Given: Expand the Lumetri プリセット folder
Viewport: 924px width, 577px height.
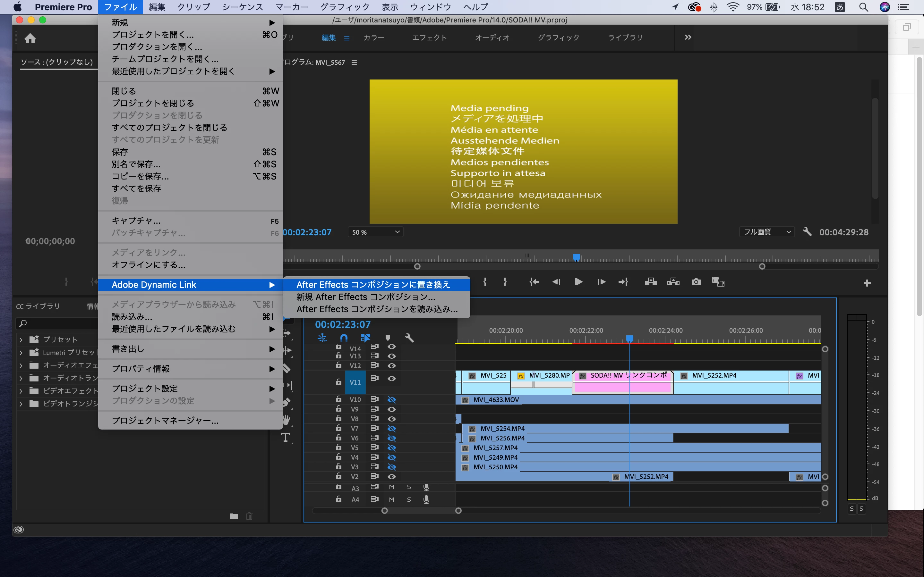Looking at the screenshot, I should [21, 353].
